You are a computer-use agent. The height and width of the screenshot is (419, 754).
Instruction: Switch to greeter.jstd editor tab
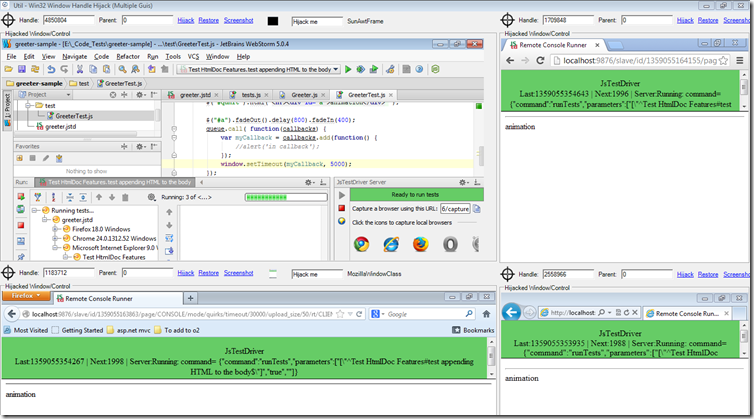coord(196,95)
